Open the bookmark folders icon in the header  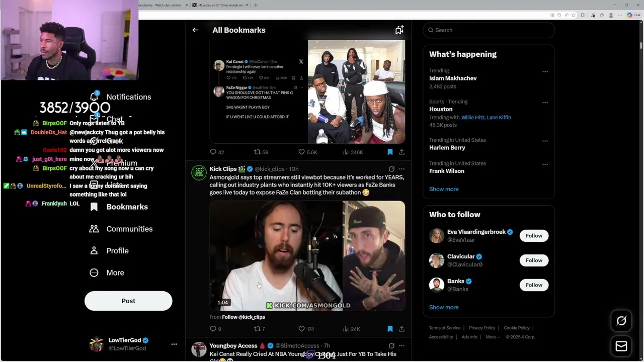(399, 30)
